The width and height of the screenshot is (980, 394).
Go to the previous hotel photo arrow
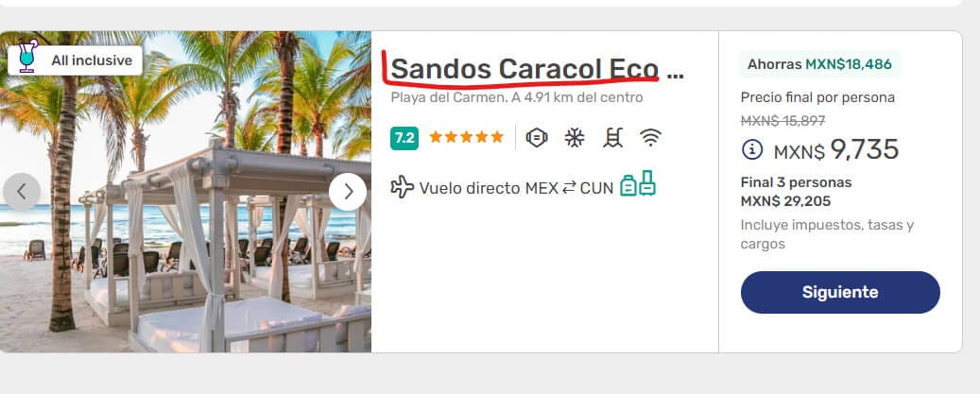22,192
